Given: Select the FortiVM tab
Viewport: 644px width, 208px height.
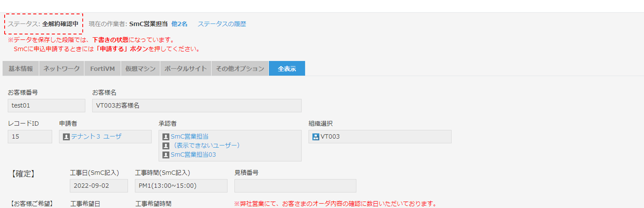Looking at the screenshot, I should 102,68.
